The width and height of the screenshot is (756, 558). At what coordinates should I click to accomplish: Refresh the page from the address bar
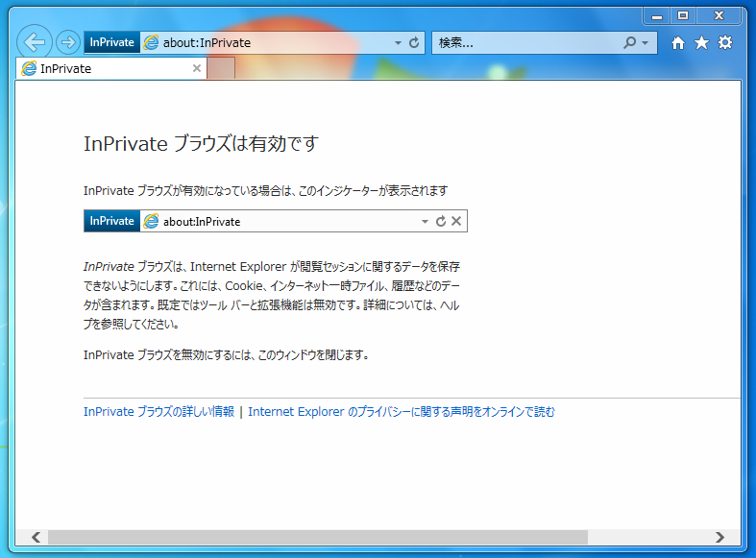pos(414,42)
